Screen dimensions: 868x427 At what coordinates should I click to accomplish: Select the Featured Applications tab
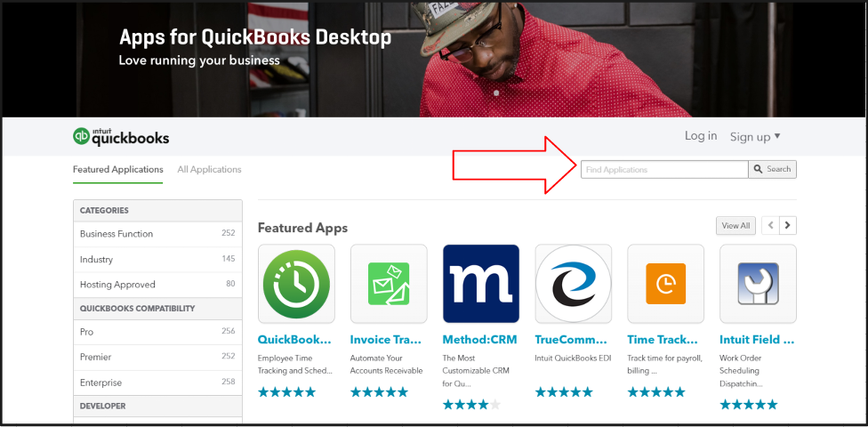pos(118,170)
